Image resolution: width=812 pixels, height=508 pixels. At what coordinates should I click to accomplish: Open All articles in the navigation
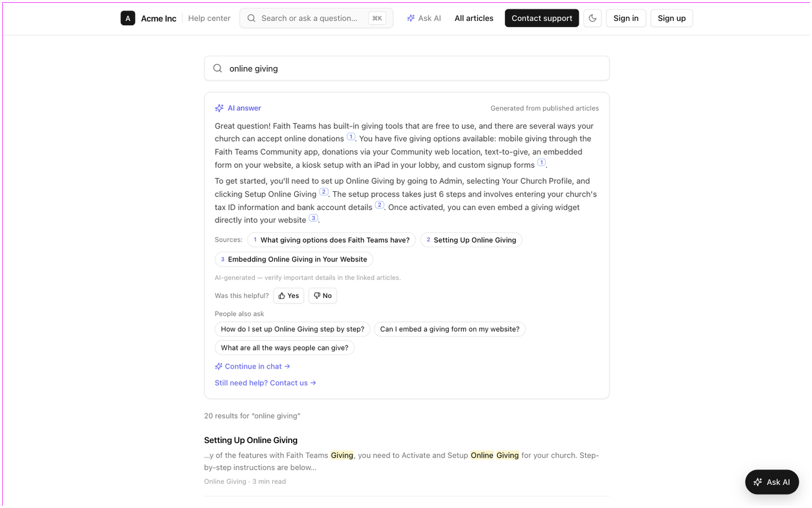[x=474, y=18]
